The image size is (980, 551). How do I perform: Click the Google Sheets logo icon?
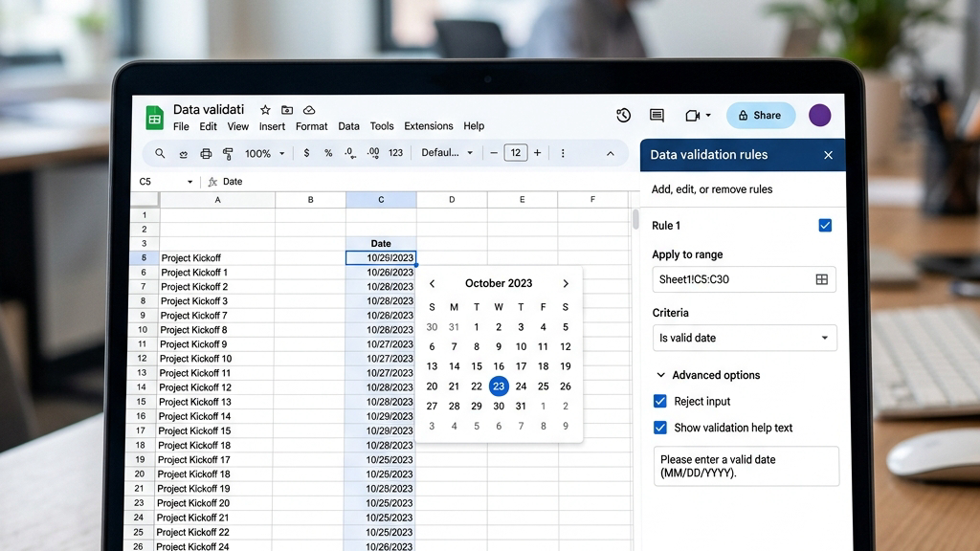point(154,118)
